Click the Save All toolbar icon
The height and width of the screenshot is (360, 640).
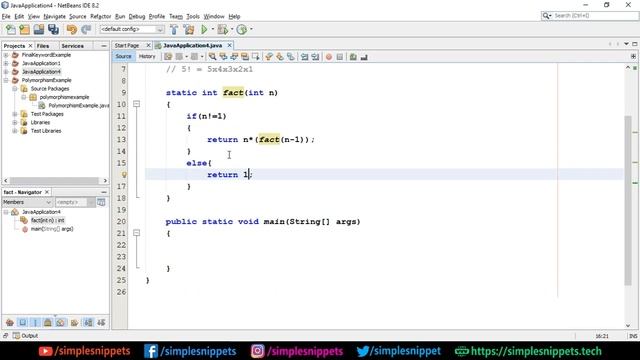[53, 29]
